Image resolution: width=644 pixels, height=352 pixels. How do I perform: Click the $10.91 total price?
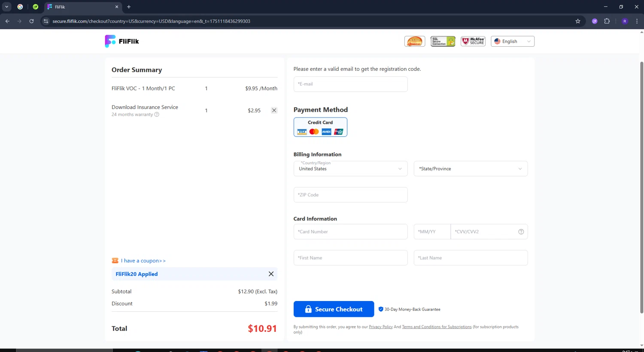(x=262, y=328)
